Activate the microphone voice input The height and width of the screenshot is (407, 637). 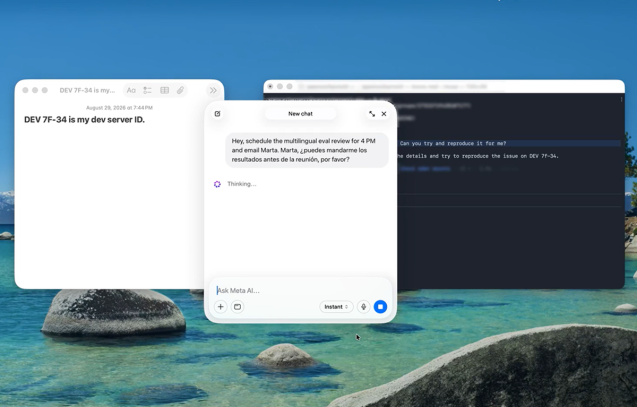pyautogui.click(x=364, y=307)
